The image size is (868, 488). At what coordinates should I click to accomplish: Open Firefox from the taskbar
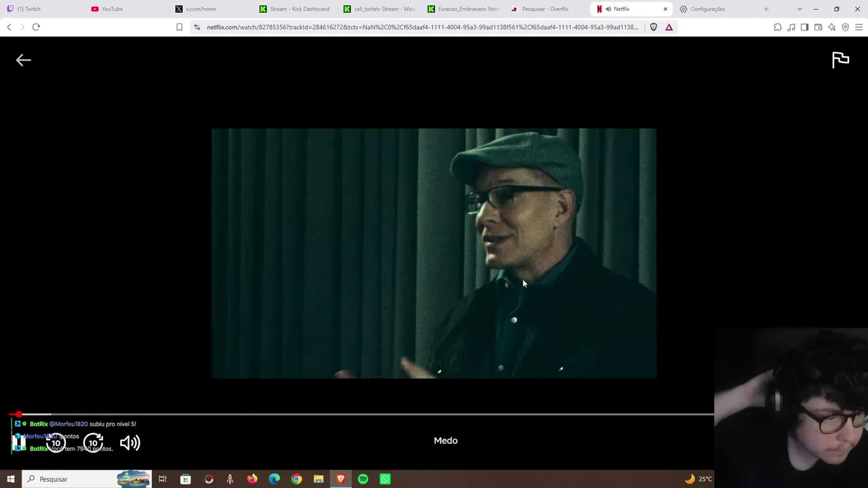[252, 479]
